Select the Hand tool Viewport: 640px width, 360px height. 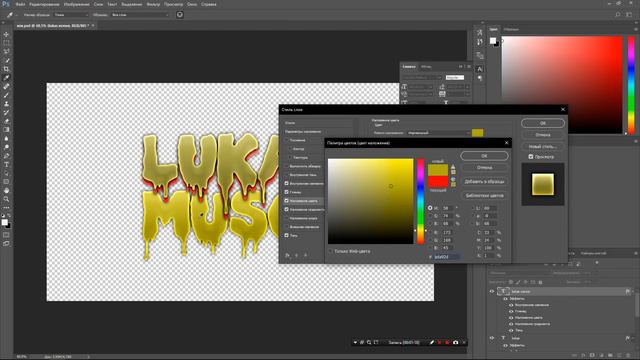[x=6, y=191]
